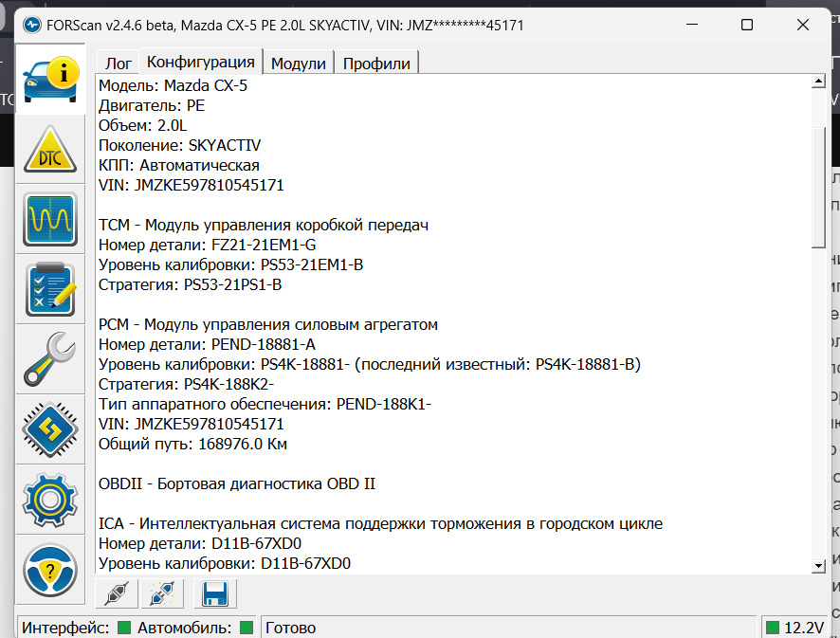This screenshot has height=638, width=840.
Task: Click hardware type PEND-188K1- line
Action: click(265, 404)
